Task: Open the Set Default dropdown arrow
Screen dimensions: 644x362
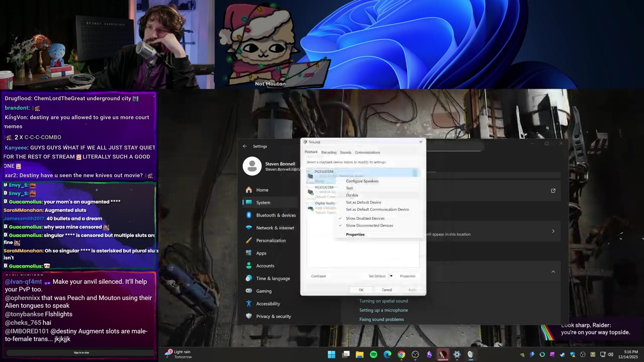Action: (x=391, y=276)
